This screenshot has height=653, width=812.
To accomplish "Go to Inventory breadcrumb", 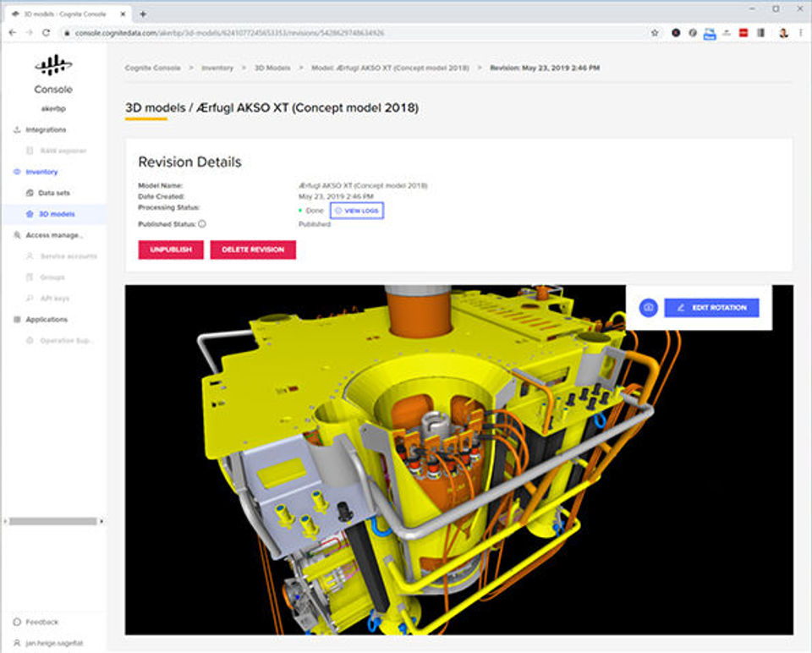I will pos(217,68).
